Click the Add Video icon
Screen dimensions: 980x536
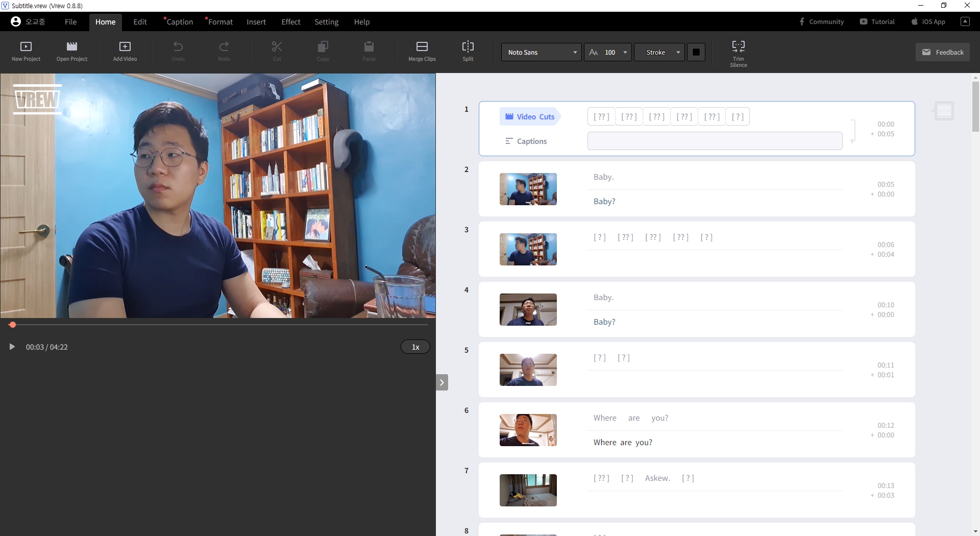pos(125,46)
